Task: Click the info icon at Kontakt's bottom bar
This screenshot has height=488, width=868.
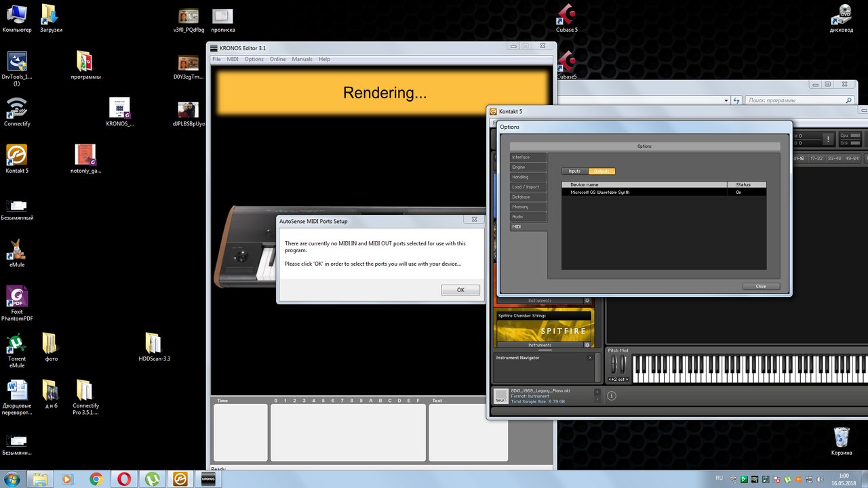Action: point(612,396)
